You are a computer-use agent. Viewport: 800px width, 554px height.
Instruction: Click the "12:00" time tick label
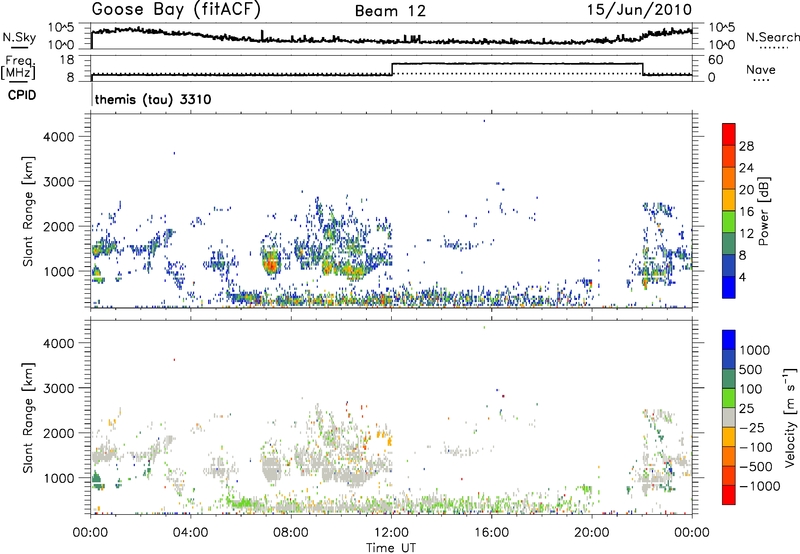(x=391, y=533)
